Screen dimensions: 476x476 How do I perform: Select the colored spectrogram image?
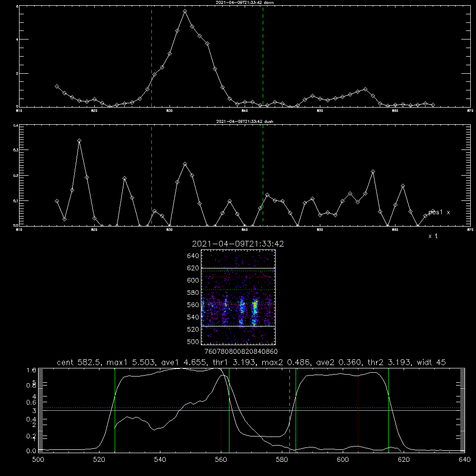(238, 297)
